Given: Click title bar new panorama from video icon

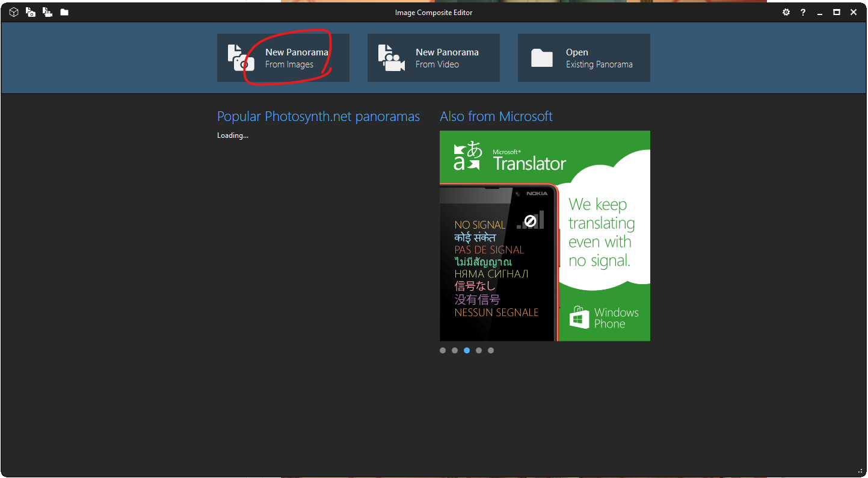Looking at the screenshot, I should (x=48, y=12).
